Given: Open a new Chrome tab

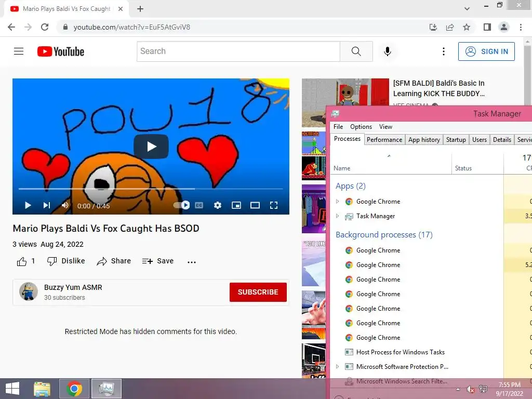Looking at the screenshot, I should click(140, 9).
